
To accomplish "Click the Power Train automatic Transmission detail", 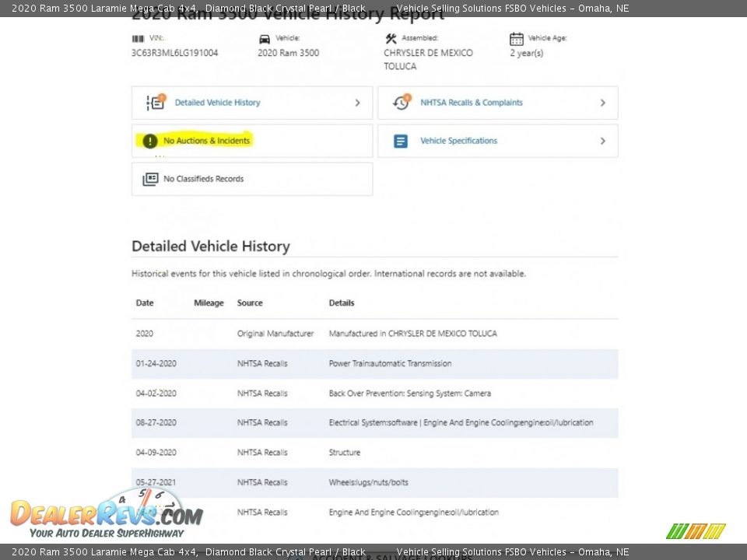I will click(390, 363).
